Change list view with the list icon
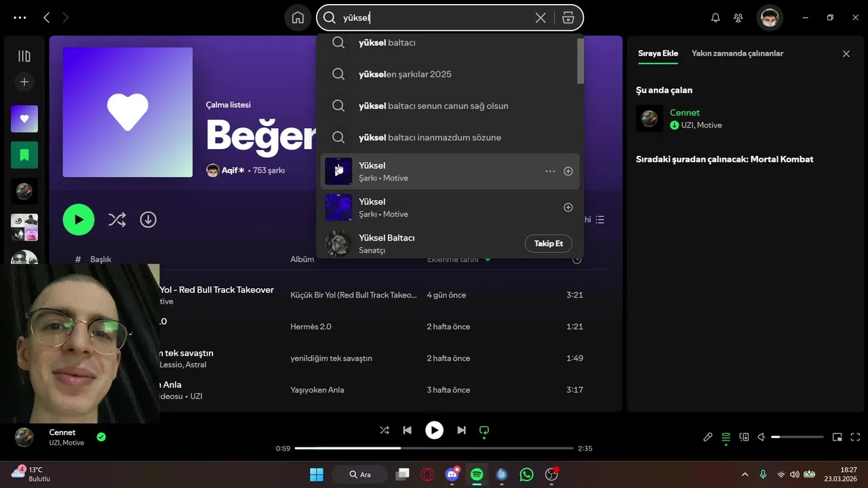868x488 pixels. tap(600, 220)
